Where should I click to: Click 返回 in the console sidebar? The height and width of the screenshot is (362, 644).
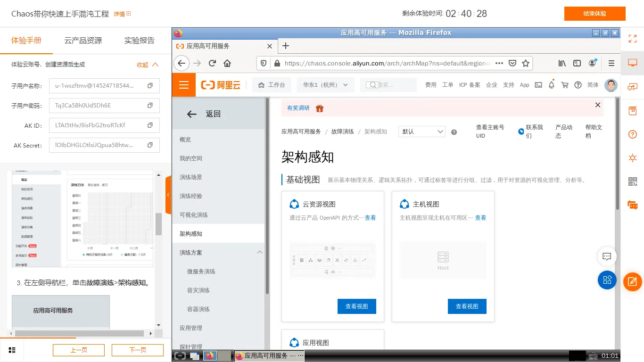click(x=213, y=114)
